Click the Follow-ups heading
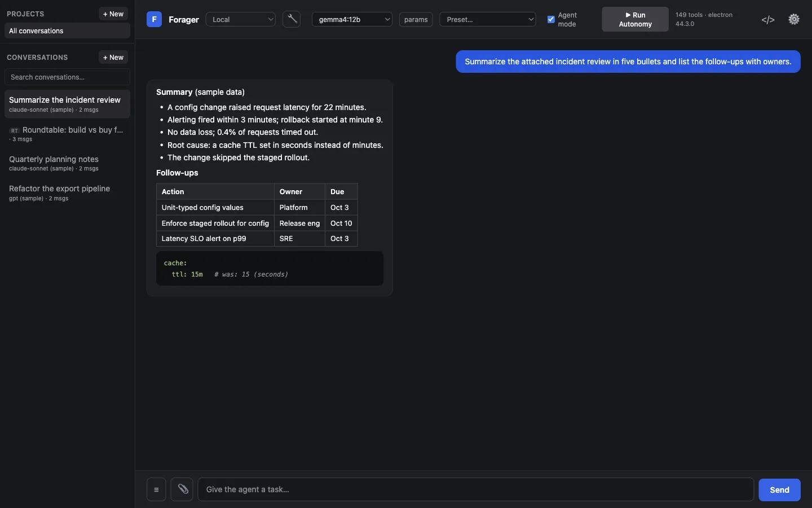The height and width of the screenshot is (508, 812). (177, 173)
